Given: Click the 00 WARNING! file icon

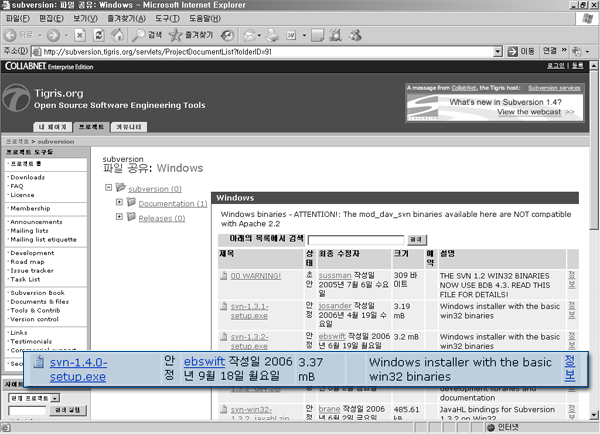Looking at the screenshot, I should [x=224, y=275].
